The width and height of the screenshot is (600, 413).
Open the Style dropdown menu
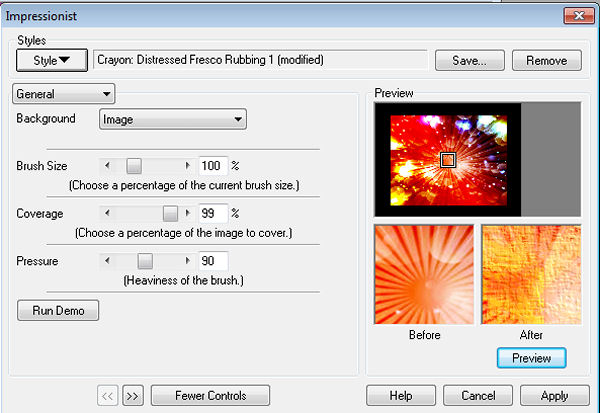[52, 61]
